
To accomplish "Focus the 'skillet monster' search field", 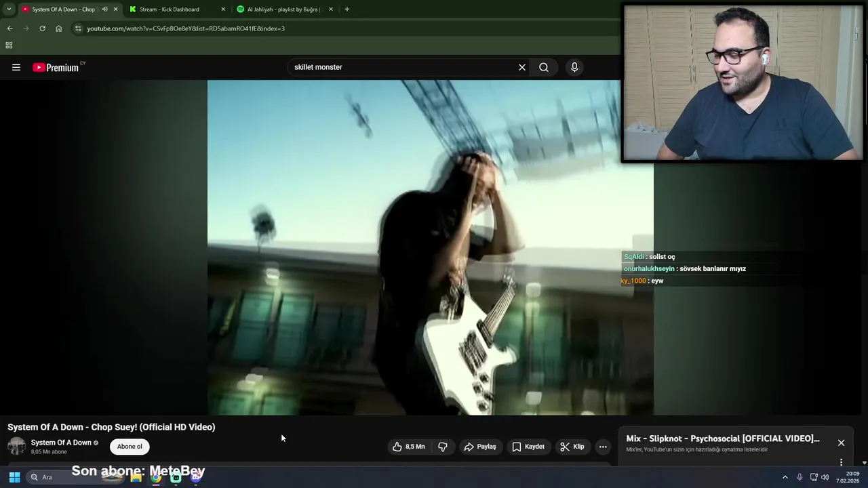I will point(403,67).
